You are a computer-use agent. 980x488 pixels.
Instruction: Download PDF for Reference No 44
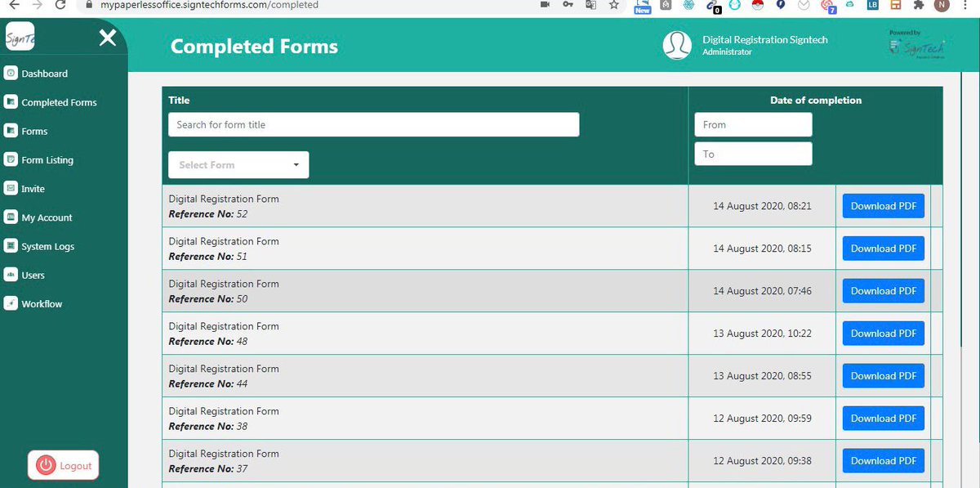pos(884,376)
